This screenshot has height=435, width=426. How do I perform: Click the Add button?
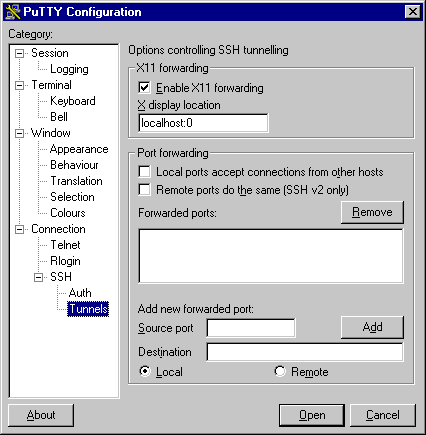(372, 327)
